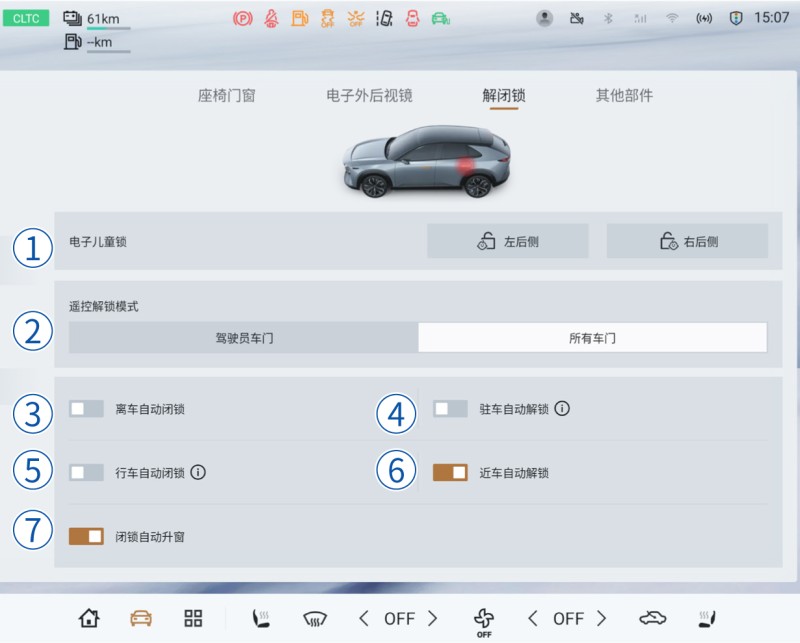Viewport: 800px width, 643px height.
Task: Decrease right temperature with left arrow
Action: 533,619
